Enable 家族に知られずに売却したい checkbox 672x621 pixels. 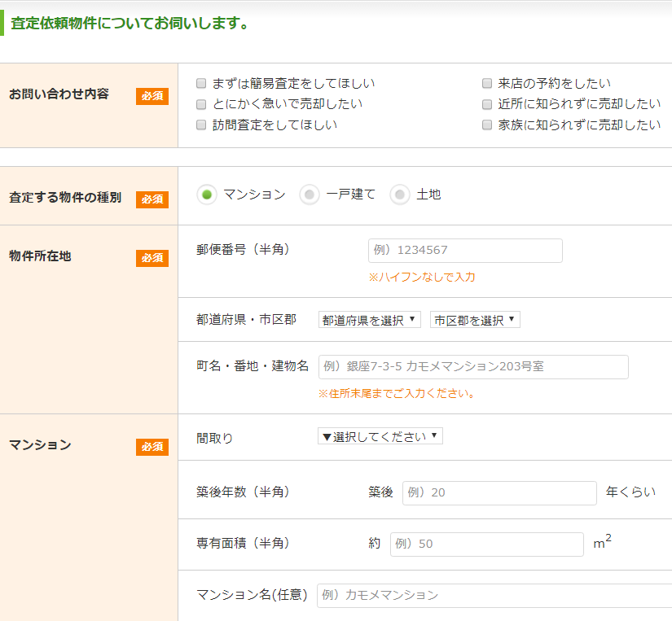[486, 125]
